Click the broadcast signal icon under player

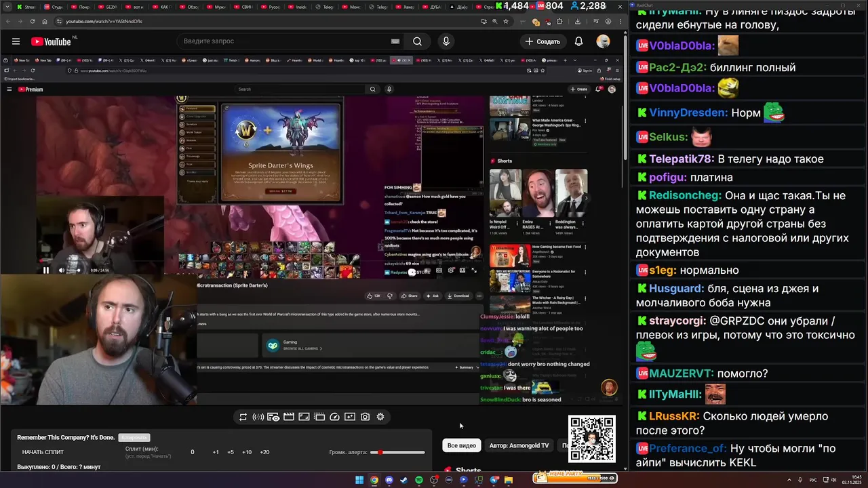(x=258, y=417)
